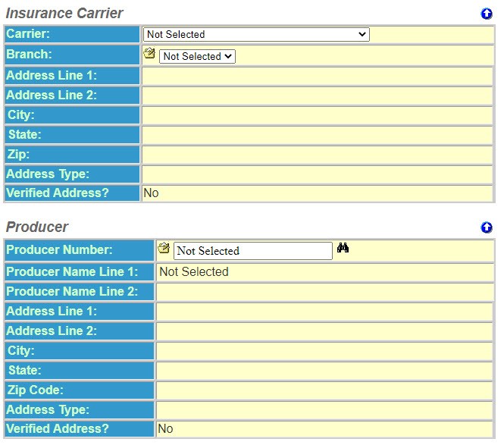Click the Producer Name Line 1 label
This screenshot has height=445, width=504.
[x=73, y=271]
